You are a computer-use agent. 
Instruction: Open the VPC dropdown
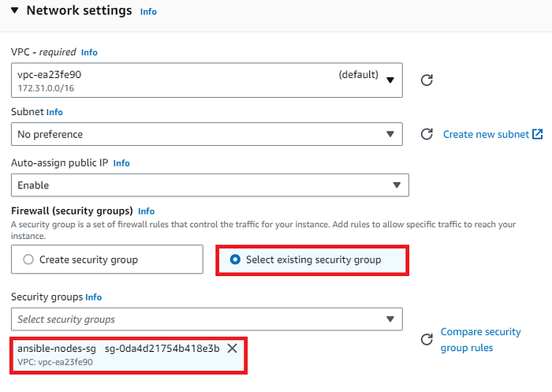pos(207,80)
